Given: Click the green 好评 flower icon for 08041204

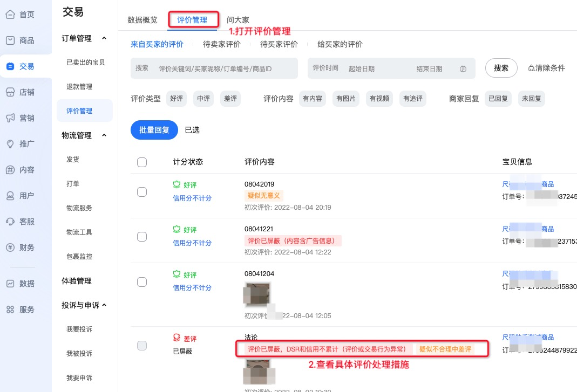Looking at the screenshot, I should click(x=177, y=274).
